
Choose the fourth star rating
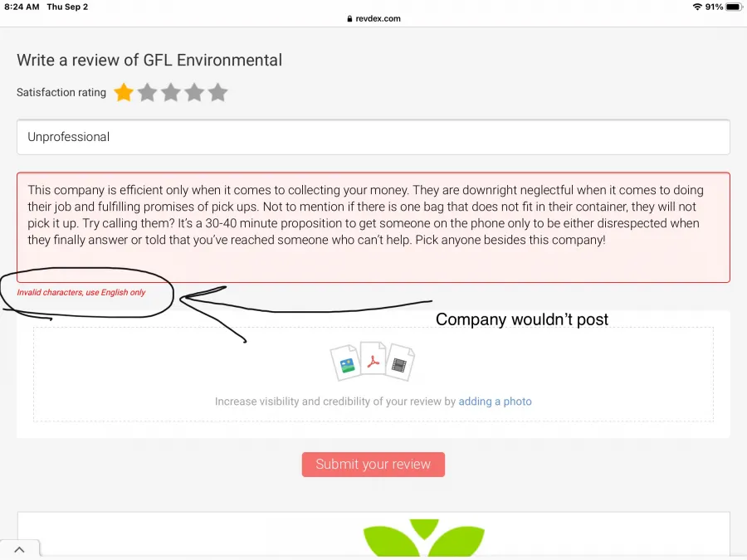pos(194,92)
